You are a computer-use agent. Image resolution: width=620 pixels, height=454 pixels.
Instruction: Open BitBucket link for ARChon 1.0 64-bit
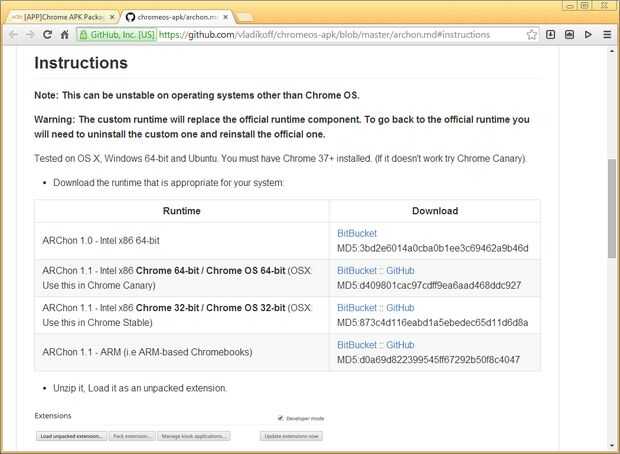coord(357,233)
